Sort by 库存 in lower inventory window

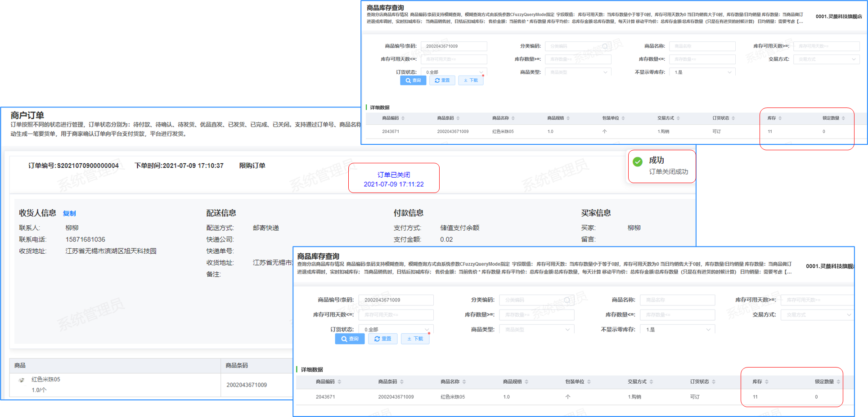pos(767,382)
